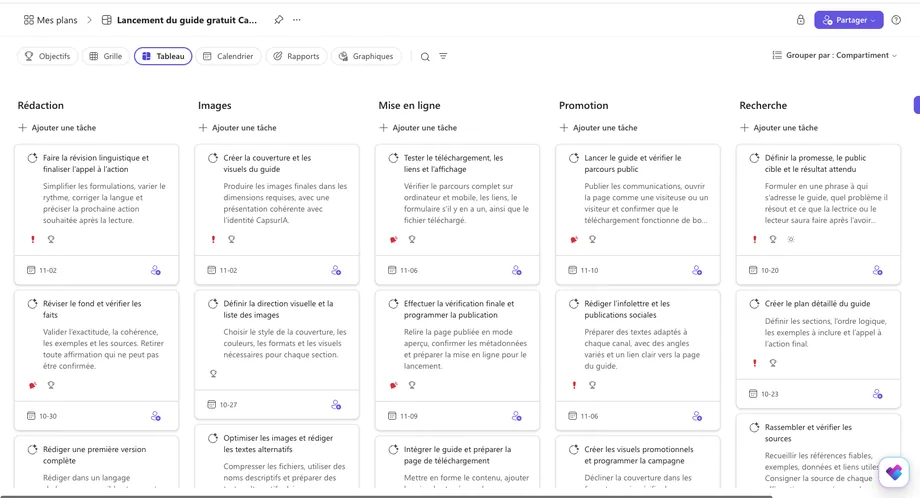Image resolution: width=920 pixels, height=498 pixels.
Task: Mark 'Lancer le guide' task complete
Action: click(574, 158)
